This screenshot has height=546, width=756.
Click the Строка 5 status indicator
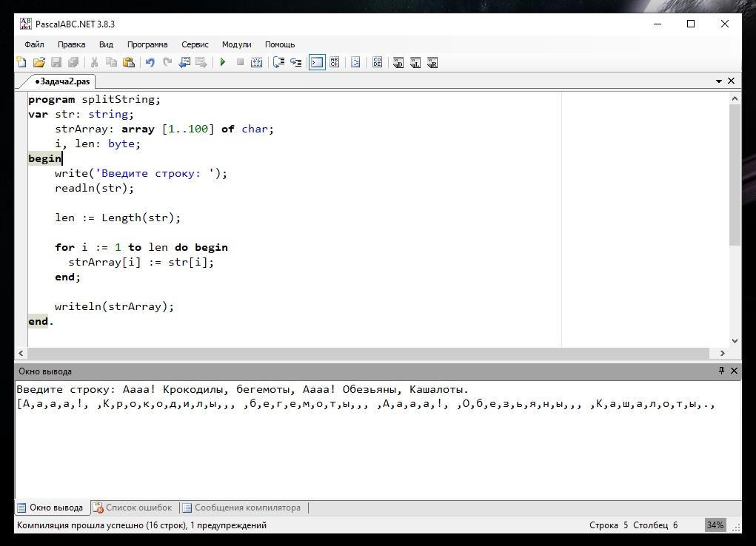tap(609, 525)
